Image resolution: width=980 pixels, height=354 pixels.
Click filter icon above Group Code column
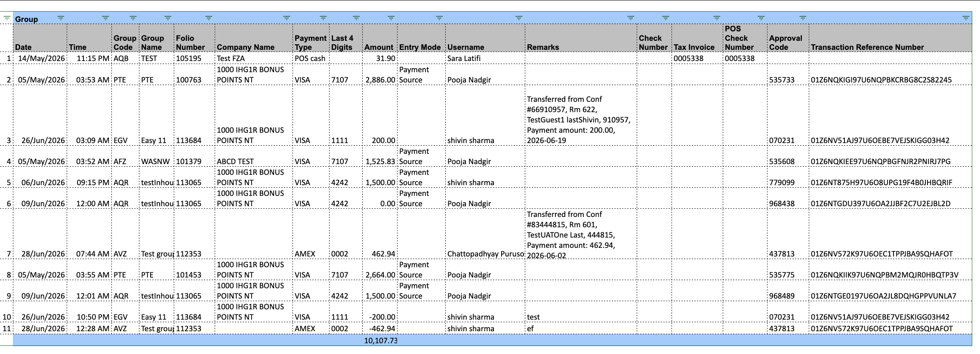(133, 18)
